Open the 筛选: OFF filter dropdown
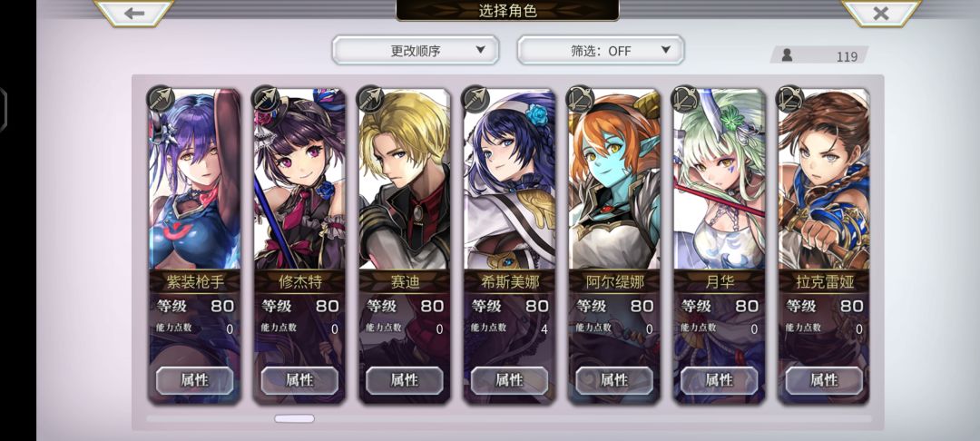The image size is (980, 441). pyautogui.click(x=601, y=50)
